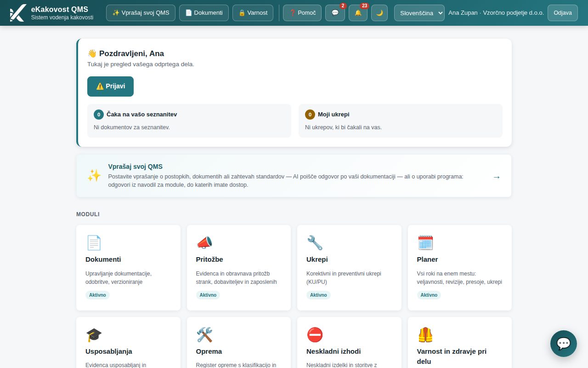Click the Usposabljanja module title
The height and width of the screenshot is (368, 588).
click(x=109, y=351)
